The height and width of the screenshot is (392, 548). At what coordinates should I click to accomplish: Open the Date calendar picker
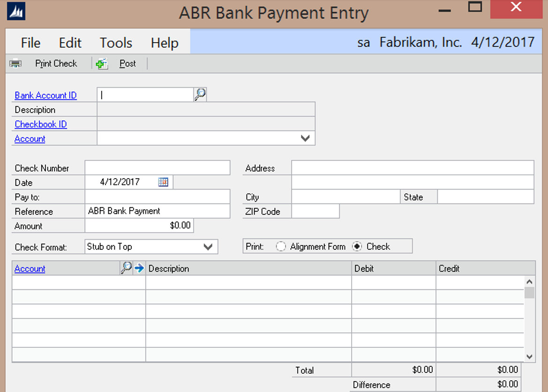pyautogui.click(x=163, y=182)
